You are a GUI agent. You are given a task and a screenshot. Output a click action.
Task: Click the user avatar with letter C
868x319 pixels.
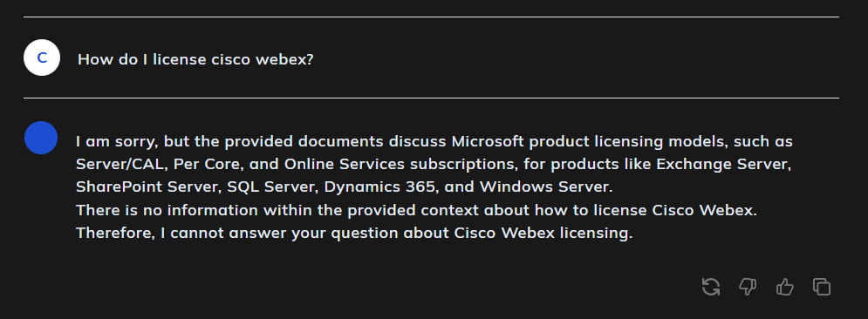coord(42,58)
